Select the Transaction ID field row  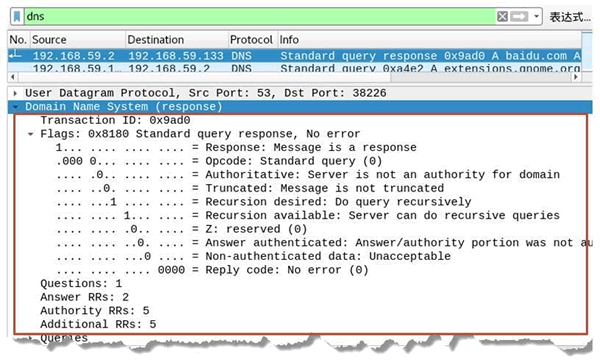[115, 120]
